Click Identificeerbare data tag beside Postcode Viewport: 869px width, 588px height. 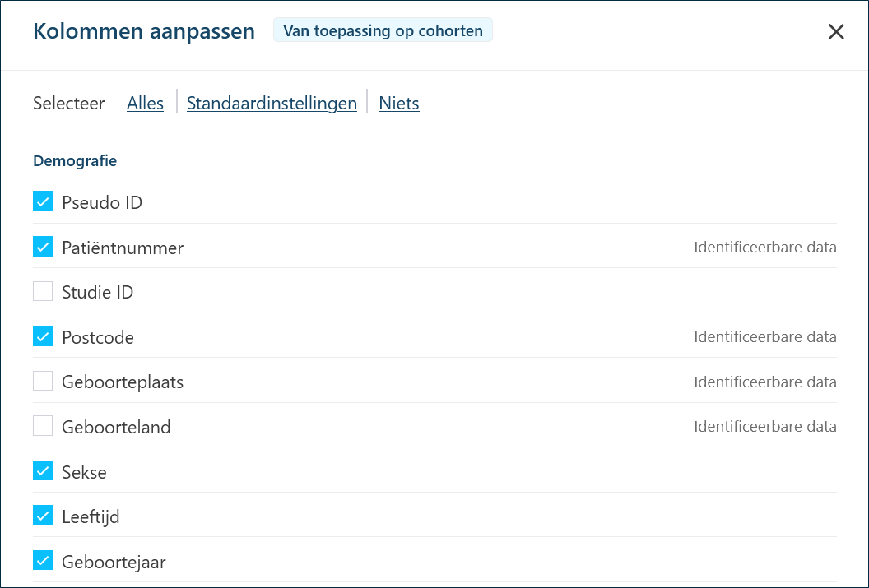(x=764, y=337)
